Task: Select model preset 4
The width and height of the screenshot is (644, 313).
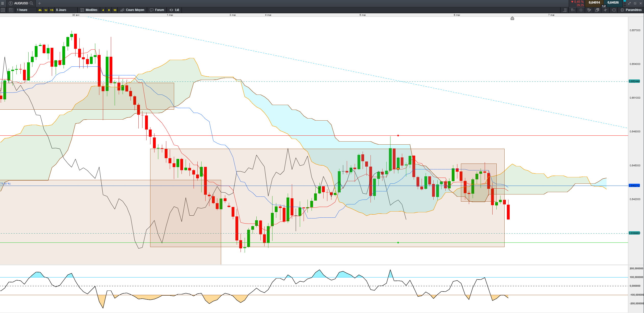Action: [x=103, y=10]
